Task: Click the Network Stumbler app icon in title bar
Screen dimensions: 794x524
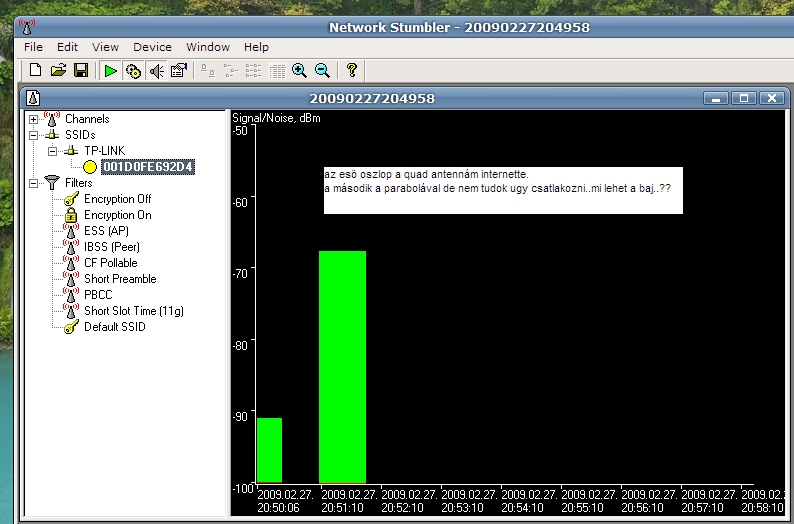Action: tap(27, 27)
